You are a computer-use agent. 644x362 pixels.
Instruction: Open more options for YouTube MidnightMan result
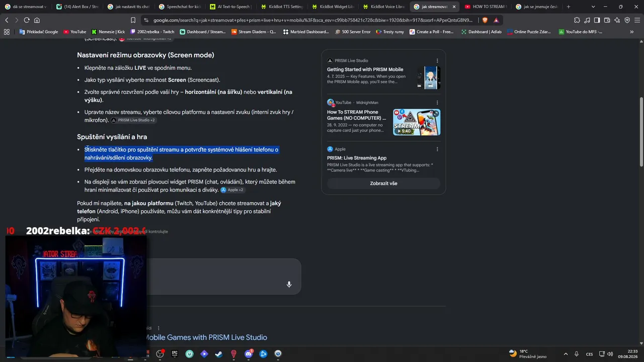click(x=437, y=103)
